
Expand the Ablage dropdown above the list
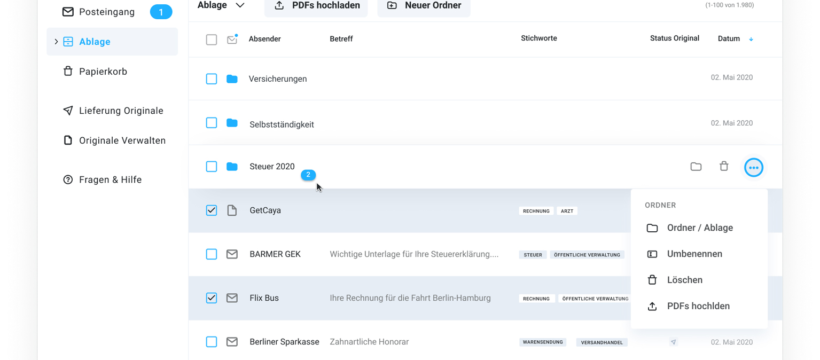[x=221, y=5]
